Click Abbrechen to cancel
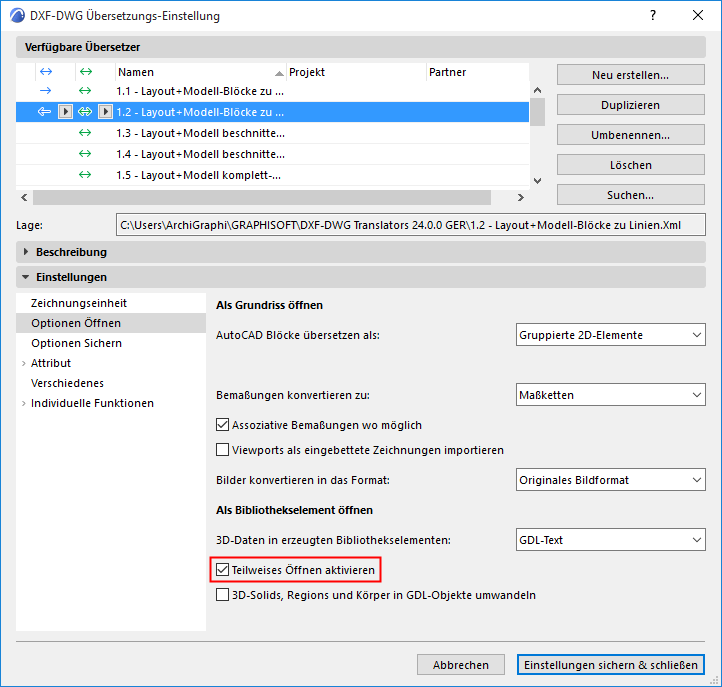 [461, 665]
